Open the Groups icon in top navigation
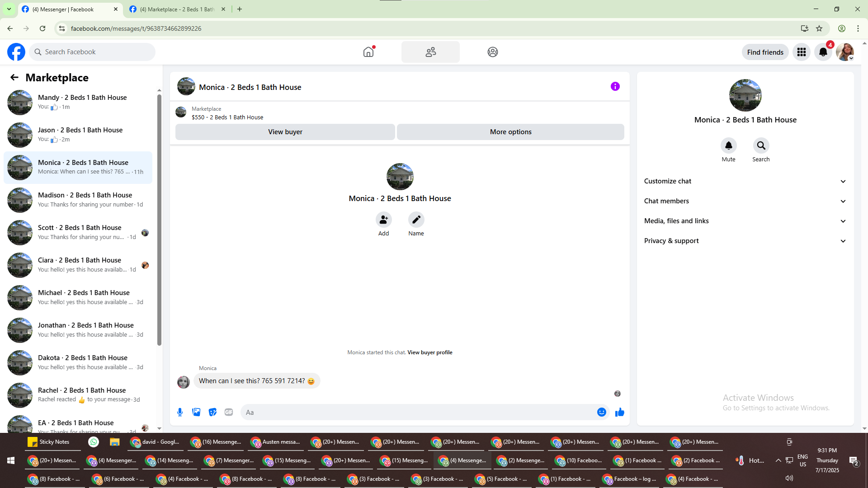This screenshot has height=488, width=868. pyautogui.click(x=493, y=52)
